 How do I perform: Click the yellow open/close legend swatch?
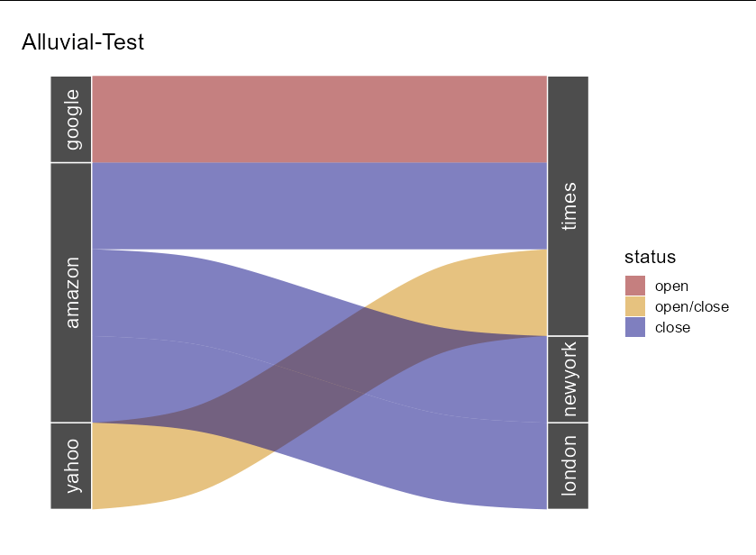pos(635,306)
